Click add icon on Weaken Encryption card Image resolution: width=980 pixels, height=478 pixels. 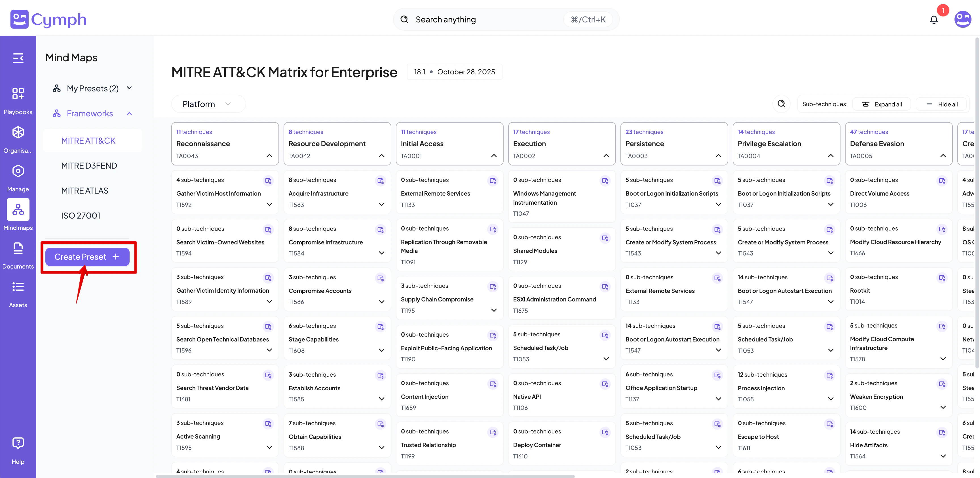coord(942,384)
